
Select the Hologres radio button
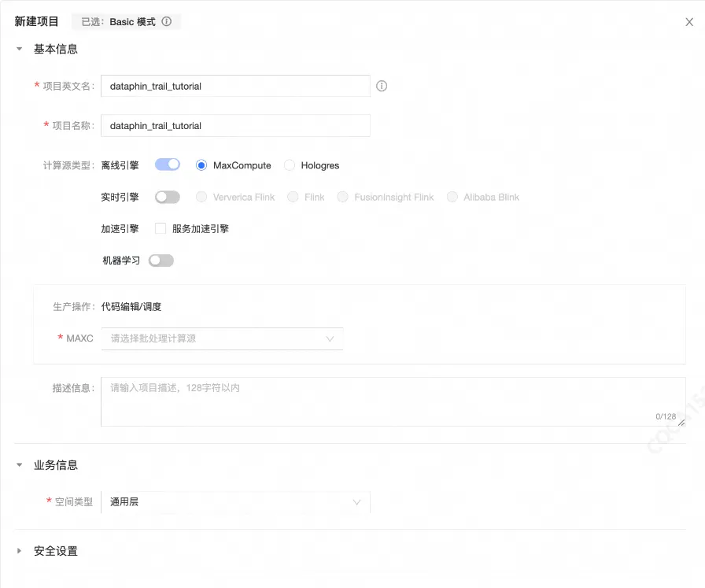[x=289, y=165]
